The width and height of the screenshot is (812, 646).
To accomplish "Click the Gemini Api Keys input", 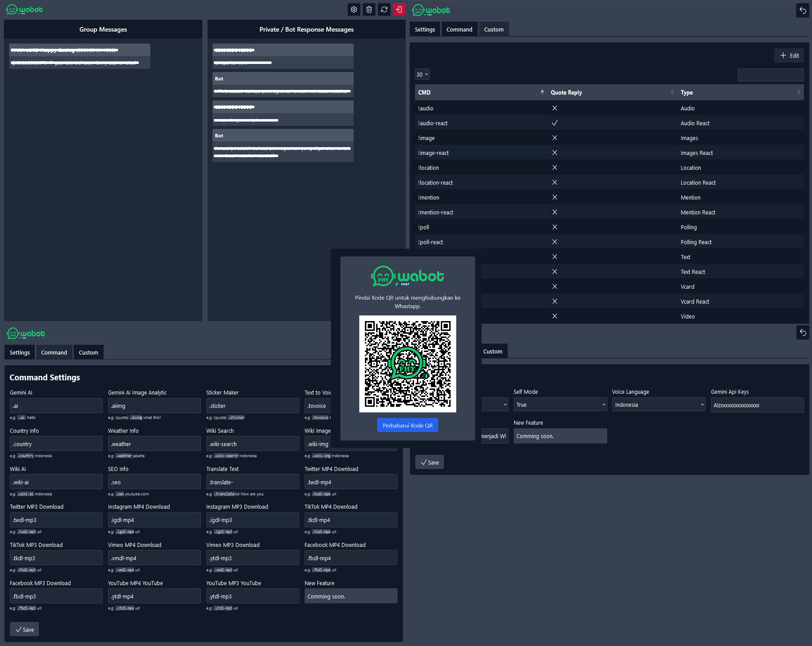I will (x=757, y=405).
